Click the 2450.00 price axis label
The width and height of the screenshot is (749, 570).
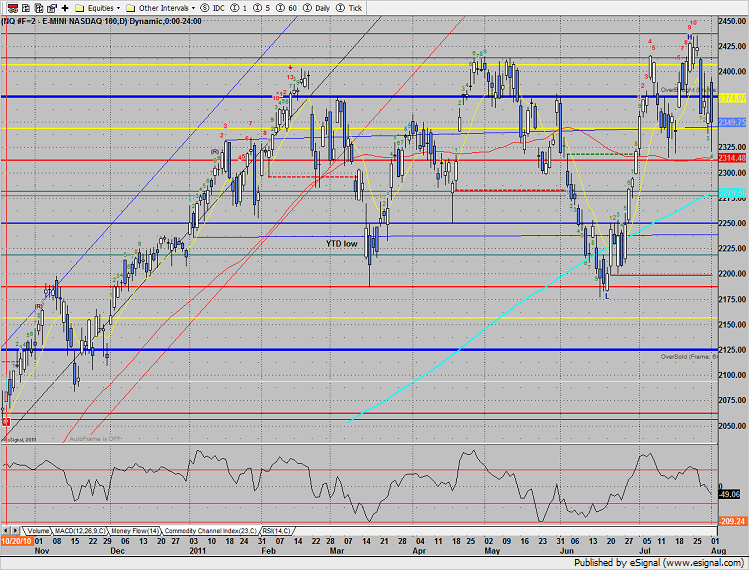[x=732, y=21]
